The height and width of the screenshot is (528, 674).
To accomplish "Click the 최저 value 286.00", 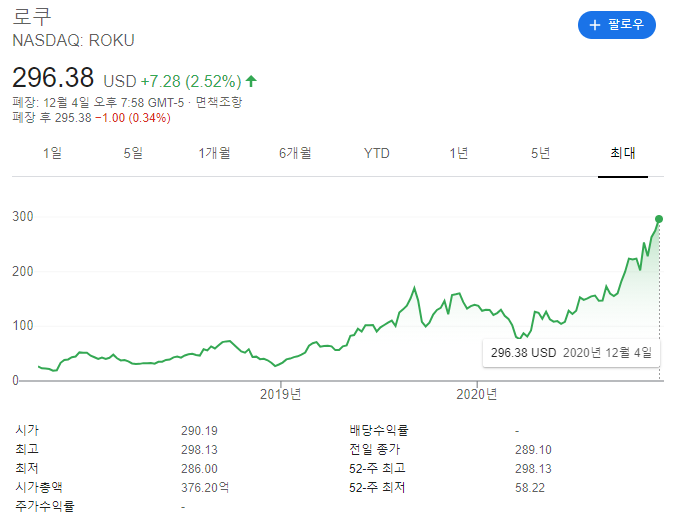I will (199, 469).
